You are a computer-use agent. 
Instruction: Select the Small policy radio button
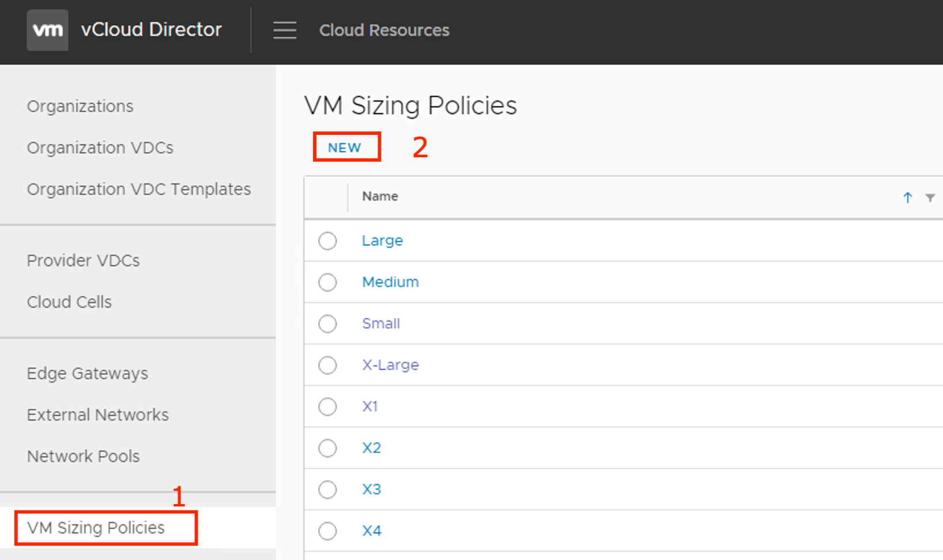pyautogui.click(x=327, y=324)
